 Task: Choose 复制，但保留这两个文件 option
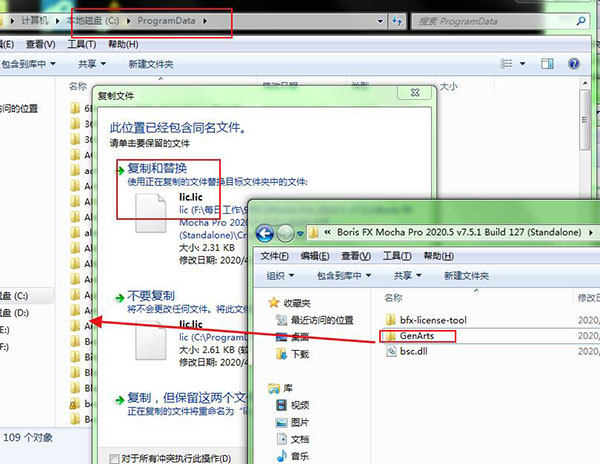[x=188, y=398]
